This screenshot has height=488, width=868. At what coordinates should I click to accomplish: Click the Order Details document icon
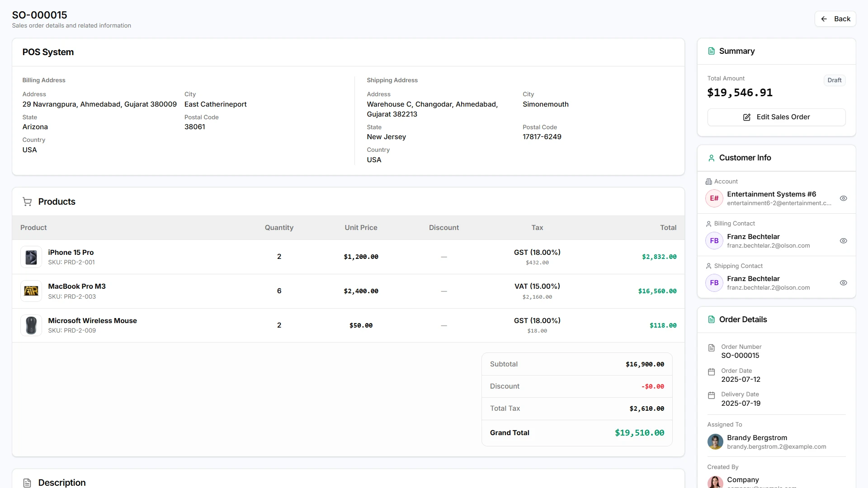[x=711, y=319]
